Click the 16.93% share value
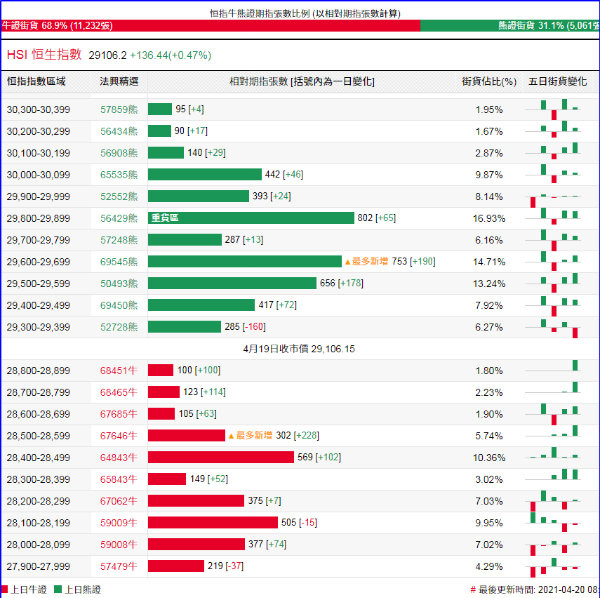600x598 pixels. 489,218
